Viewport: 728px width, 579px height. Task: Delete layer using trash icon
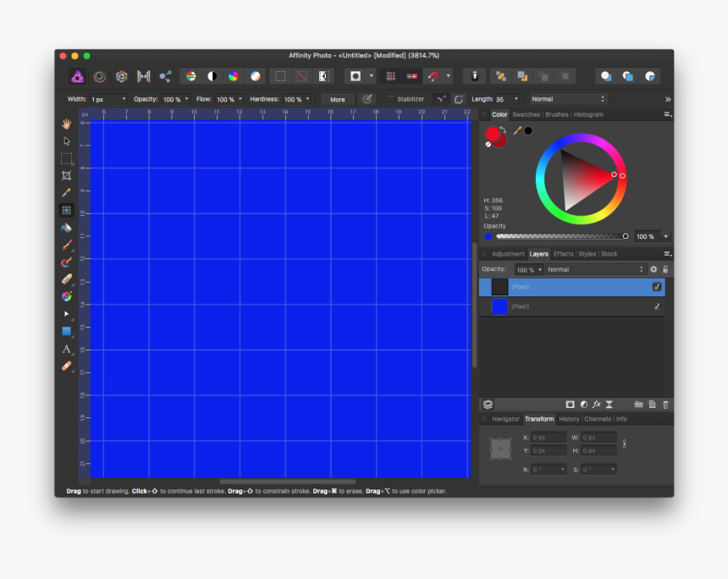coord(665,405)
